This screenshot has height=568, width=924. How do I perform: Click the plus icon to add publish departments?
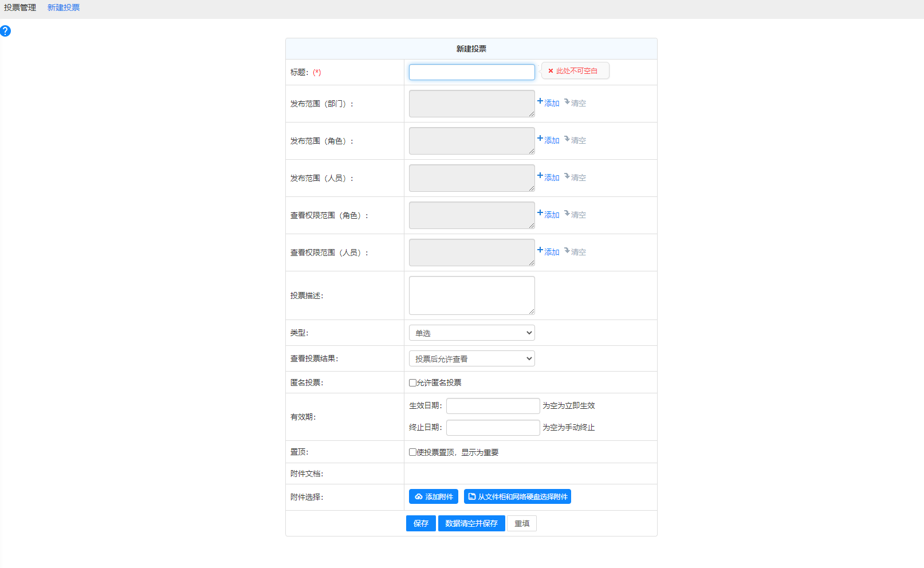pyautogui.click(x=540, y=101)
